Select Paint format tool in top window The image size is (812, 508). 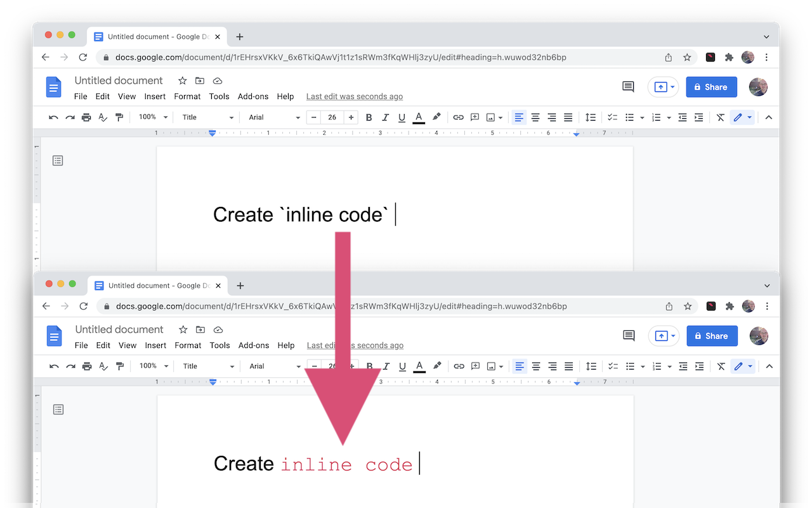pos(119,117)
